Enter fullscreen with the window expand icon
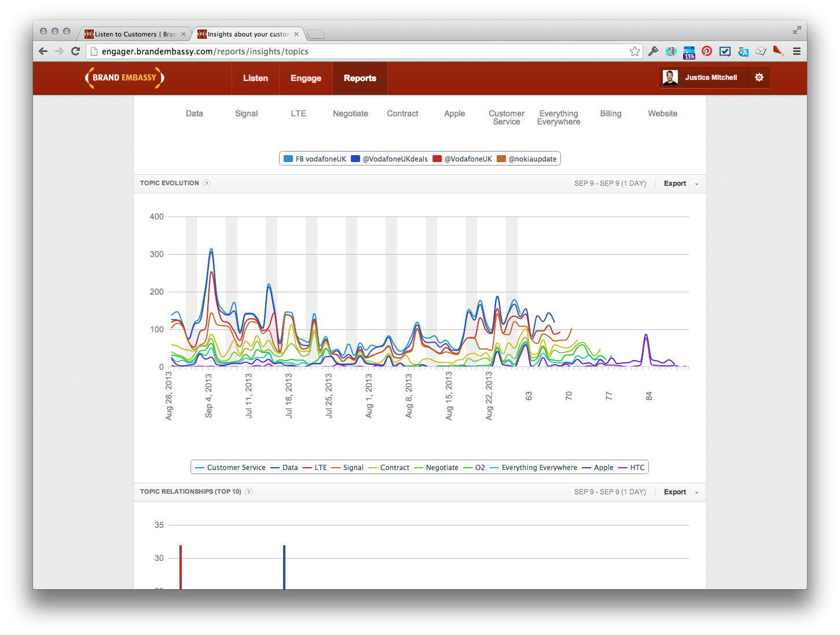This screenshot has width=840, height=635. [797, 30]
